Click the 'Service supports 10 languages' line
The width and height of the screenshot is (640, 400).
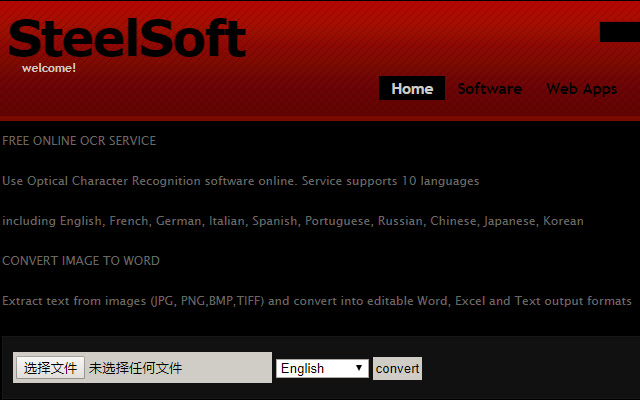[x=241, y=181]
